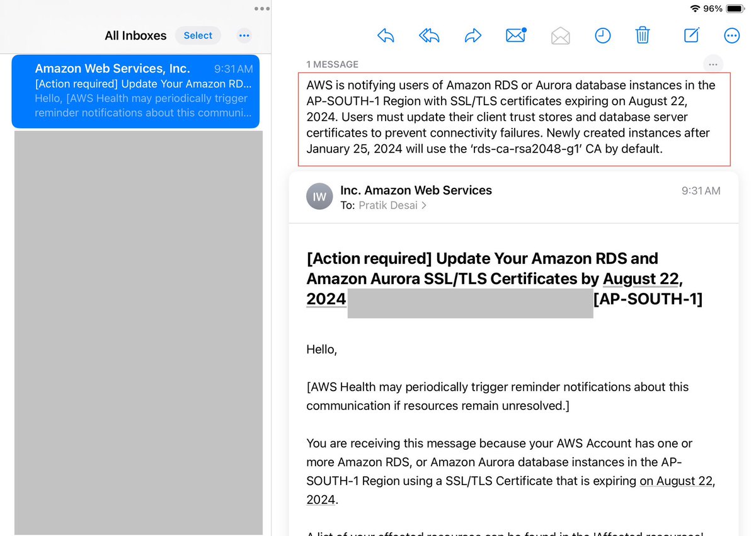
Task: Tap the AWS Health reminder notifications paragraph
Action: click(498, 396)
